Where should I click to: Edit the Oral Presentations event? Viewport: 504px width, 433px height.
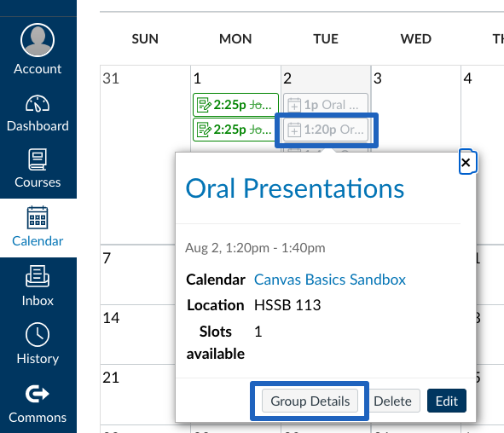(447, 401)
